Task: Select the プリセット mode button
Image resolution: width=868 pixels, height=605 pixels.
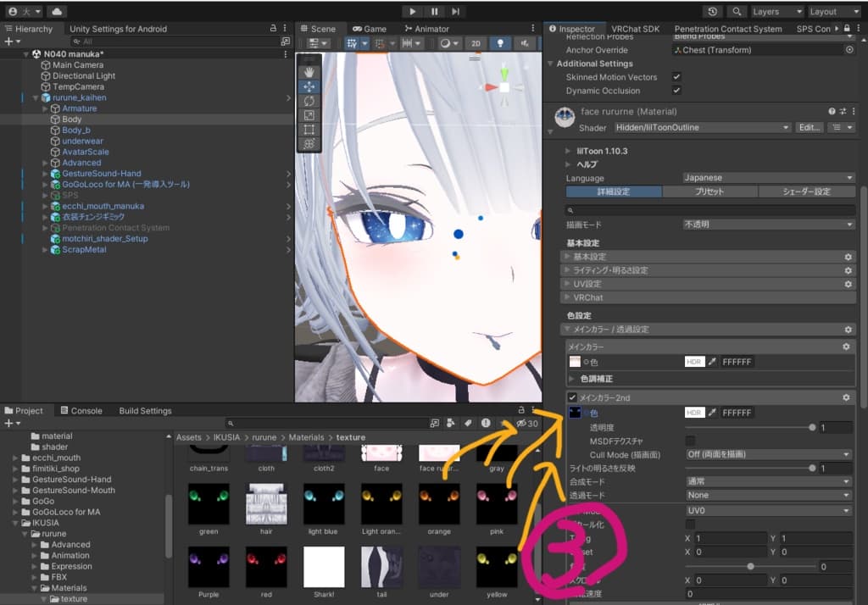Action: pos(709,191)
